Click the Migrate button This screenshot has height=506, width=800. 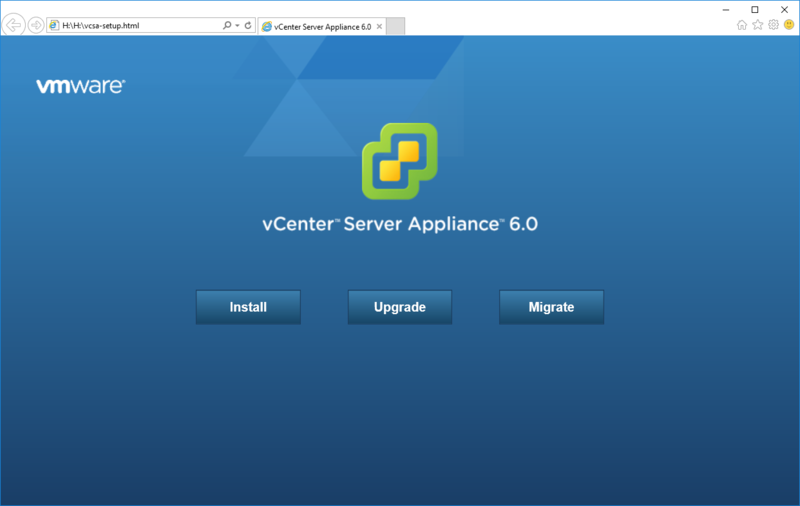coord(551,307)
